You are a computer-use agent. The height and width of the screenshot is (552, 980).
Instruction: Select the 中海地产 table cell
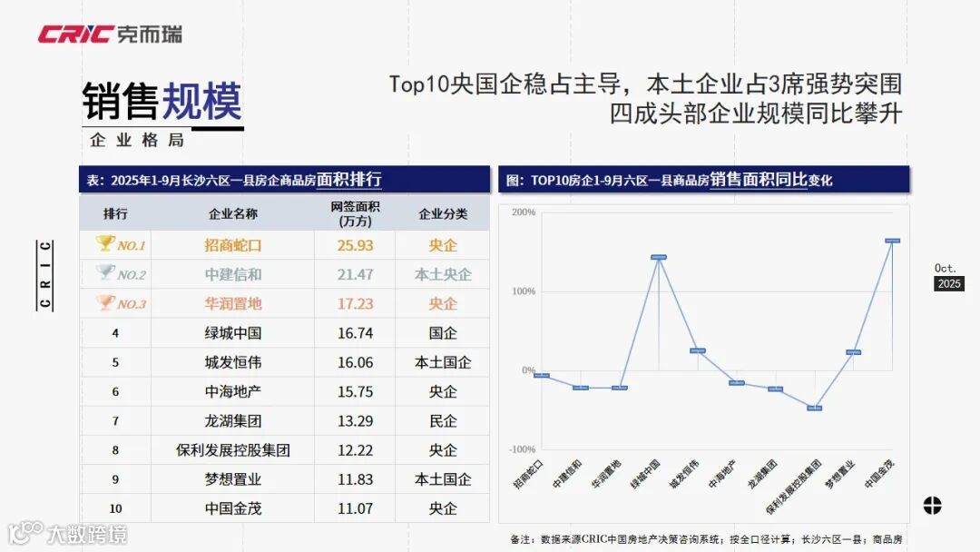coord(233,392)
